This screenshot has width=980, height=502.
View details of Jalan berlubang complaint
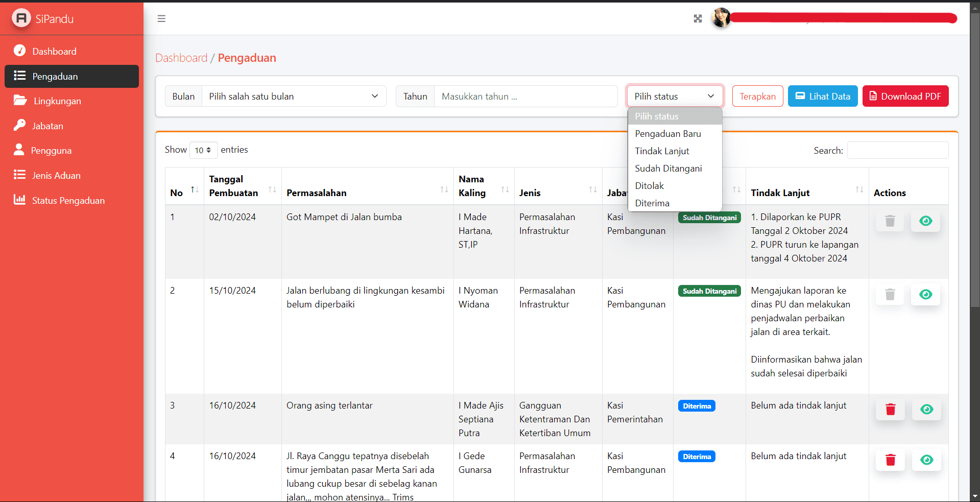[x=925, y=295]
